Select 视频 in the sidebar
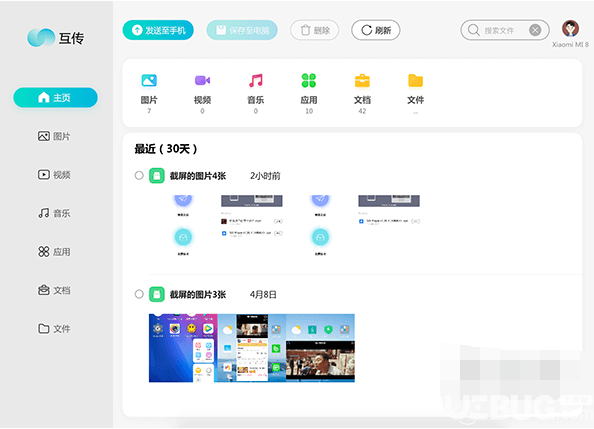Viewport: 594px width, 429px height. 55,174
